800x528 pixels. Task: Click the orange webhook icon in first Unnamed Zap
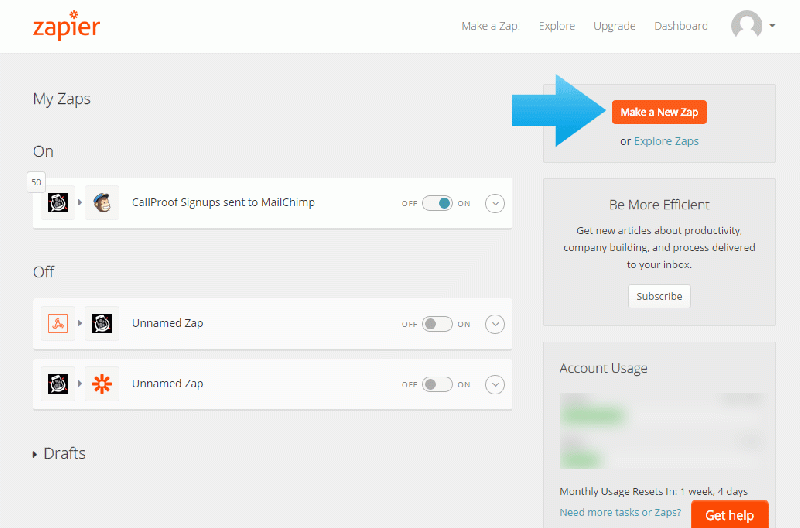(x=58, y=324)
